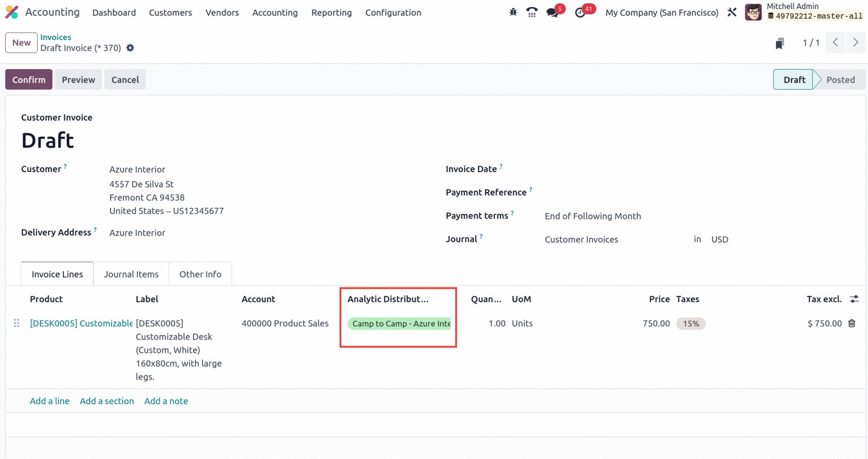Edit the DESK0005 label description text
The width and height of the screenshot is (868, 459).
click(179, 350)
